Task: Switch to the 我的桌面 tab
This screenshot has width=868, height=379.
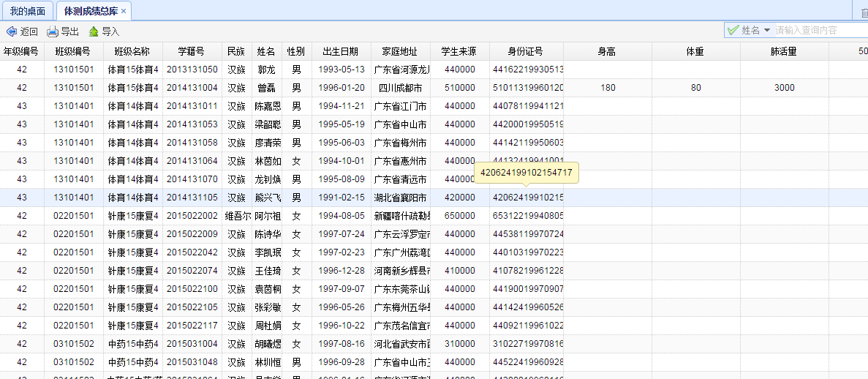Action: point(27,11)
